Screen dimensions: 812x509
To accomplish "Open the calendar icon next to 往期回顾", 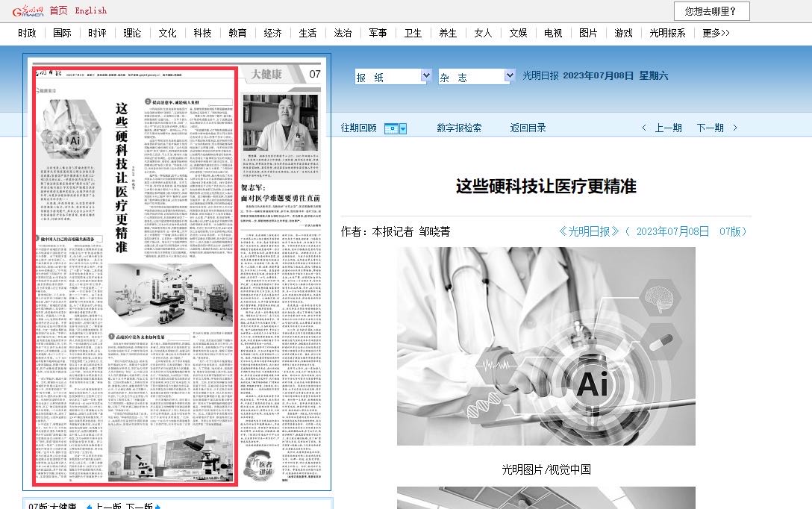I will [391, 128].
